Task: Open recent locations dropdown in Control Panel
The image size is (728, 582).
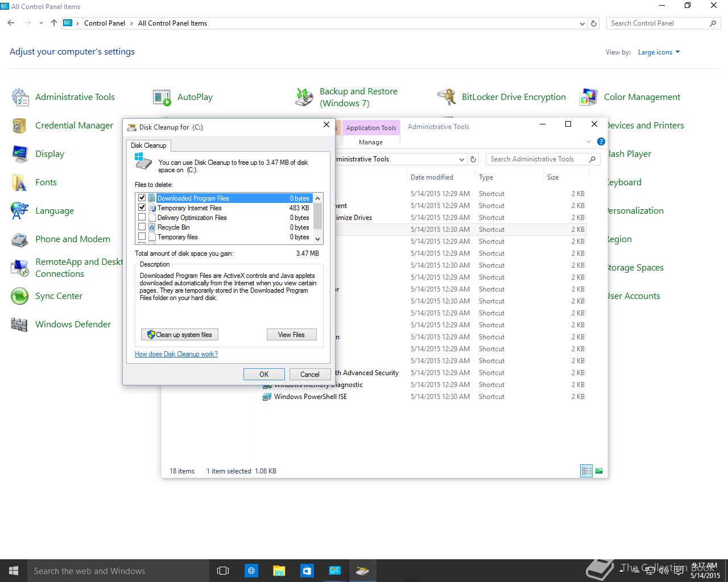Action: [x=41, y=23]
